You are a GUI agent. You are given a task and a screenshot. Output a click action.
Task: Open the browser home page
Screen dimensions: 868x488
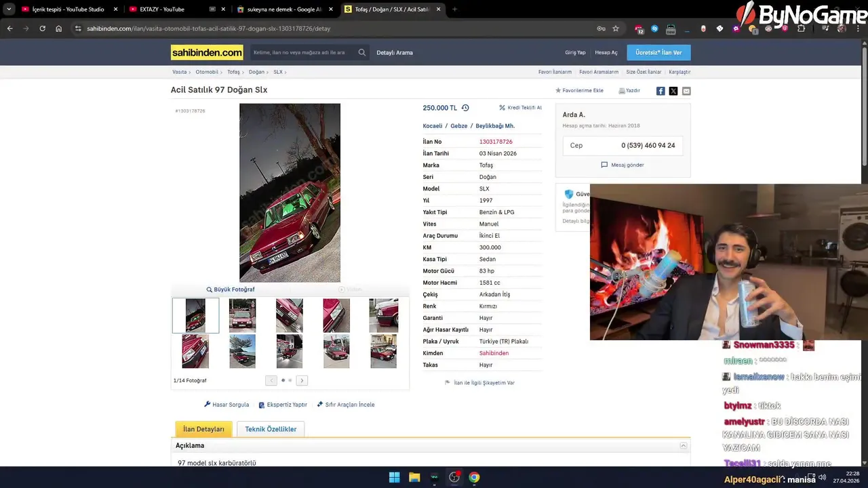point(58,28)
